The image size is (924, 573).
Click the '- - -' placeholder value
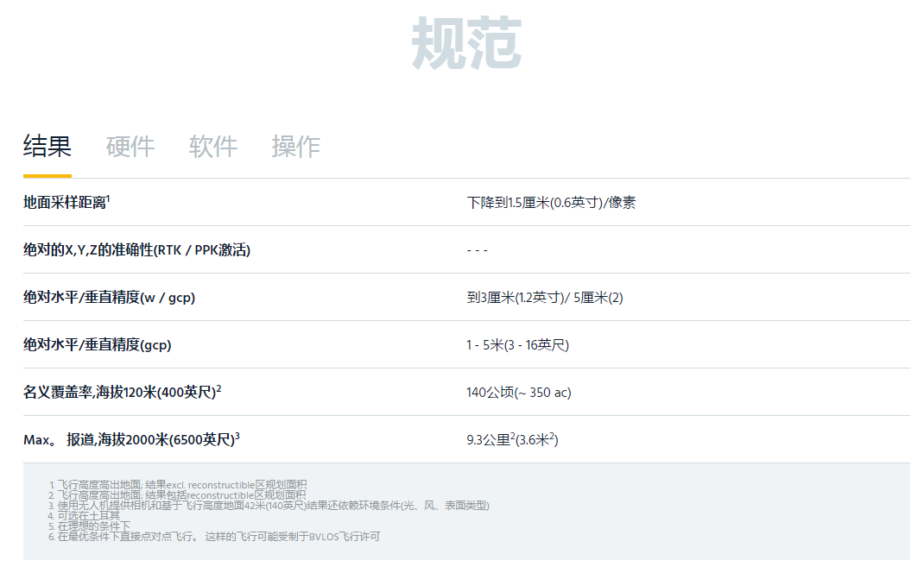click(x=477, y=250)
